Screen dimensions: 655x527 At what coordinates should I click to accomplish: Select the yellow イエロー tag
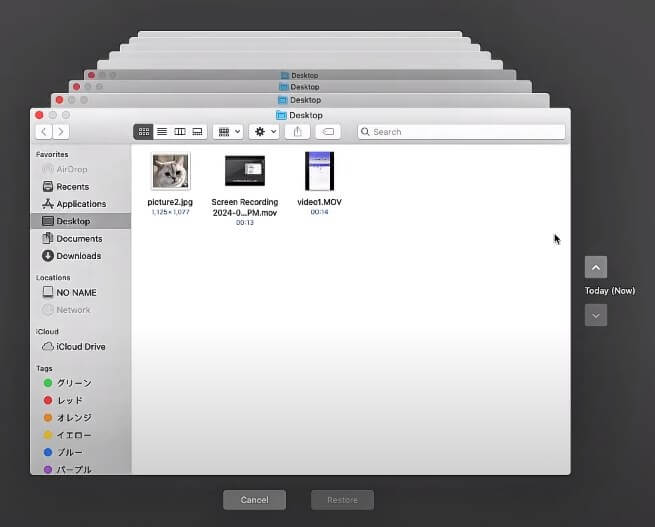pos(81,435)
